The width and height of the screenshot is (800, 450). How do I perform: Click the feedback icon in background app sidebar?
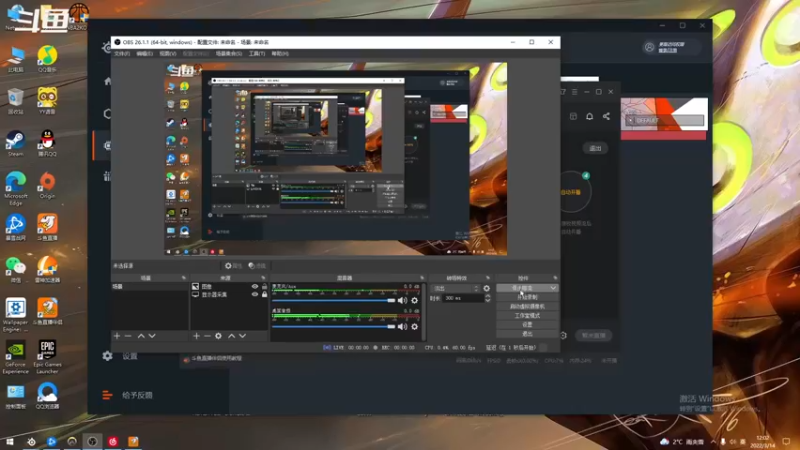pyautogui.click(x=107, y=395)
